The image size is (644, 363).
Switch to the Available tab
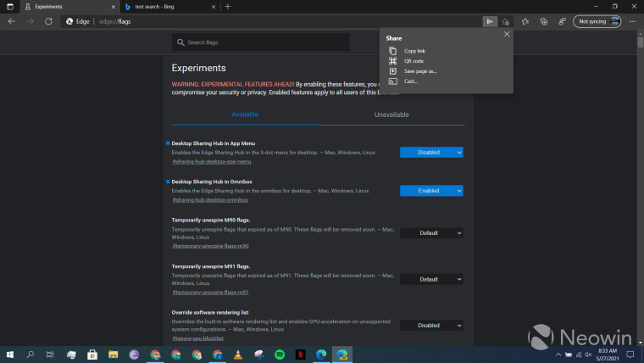[x=245, y=114]
